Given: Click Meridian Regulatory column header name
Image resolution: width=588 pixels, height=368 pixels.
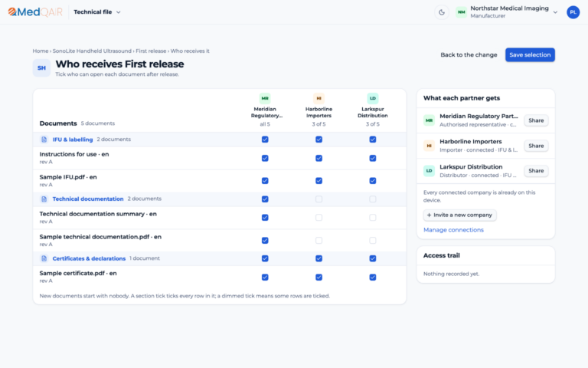Looking at the screenshot, I should [x=266, y=112].
